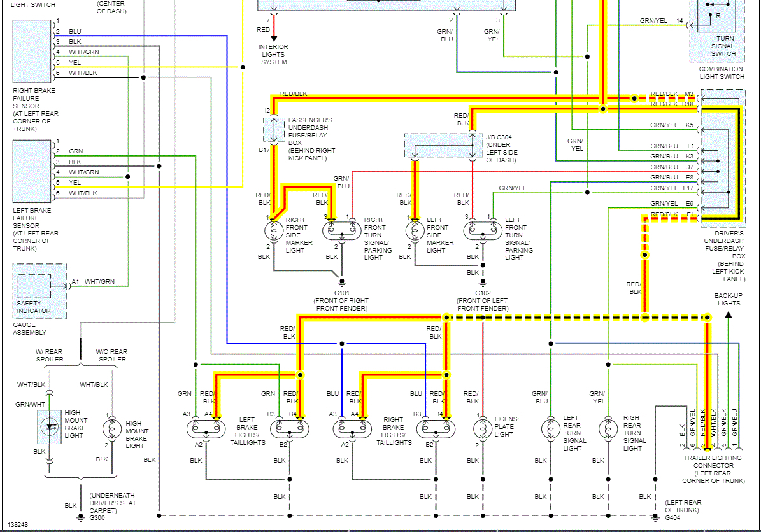
Task: Click the "RIGHT REAR TURN SIGNAL LIGHT" label
Action: point(634,433)
